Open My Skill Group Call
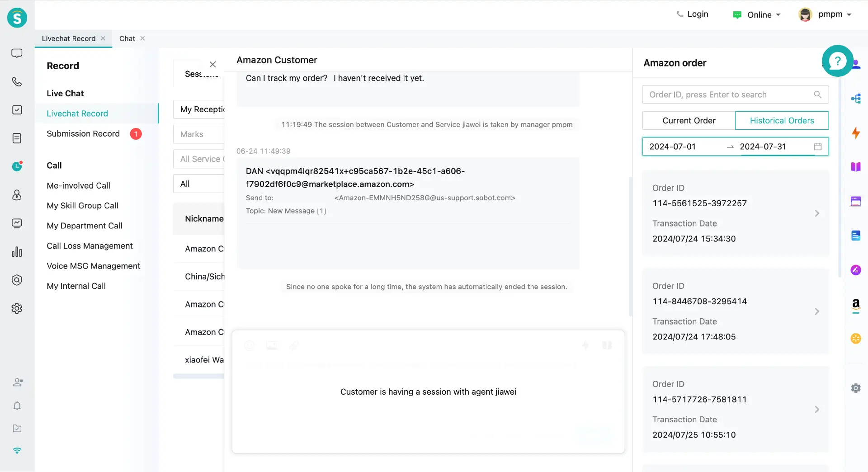This screenshot has width=868, height=472. [x=82, y=206]
